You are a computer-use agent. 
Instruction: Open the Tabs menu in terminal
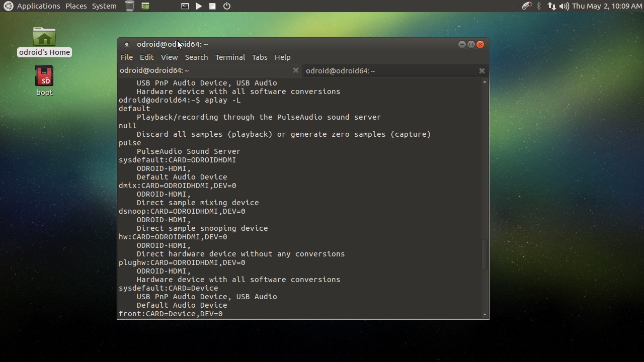point(260,57)
